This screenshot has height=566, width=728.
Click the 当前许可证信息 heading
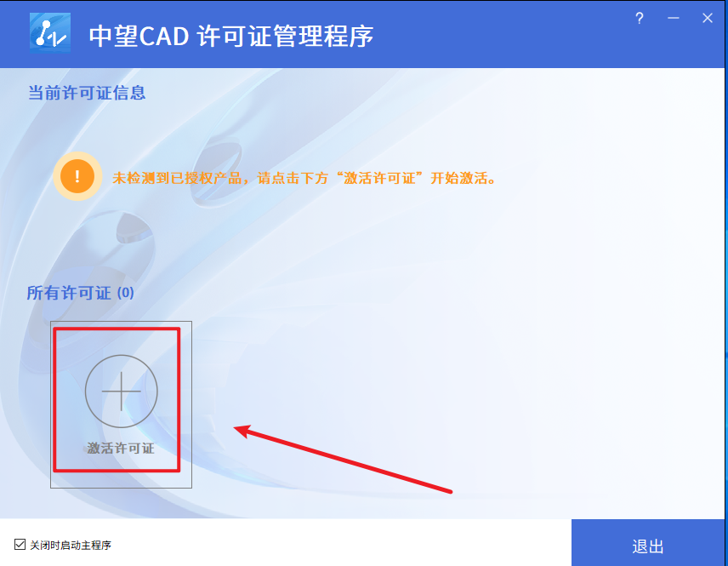pyautogui.click(x=87, y=93)
